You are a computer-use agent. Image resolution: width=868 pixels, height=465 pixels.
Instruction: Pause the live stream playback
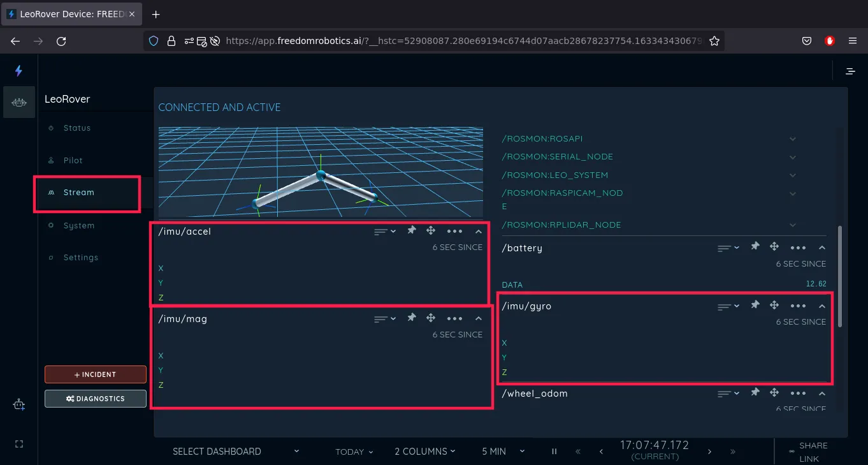coord(554,452)
